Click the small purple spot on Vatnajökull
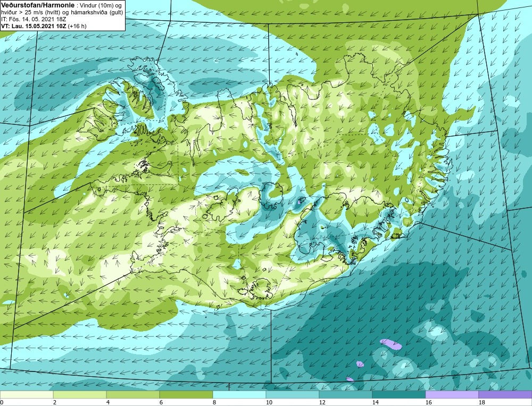The height and width of the screenshot is (406, 532). click(299, 201)
